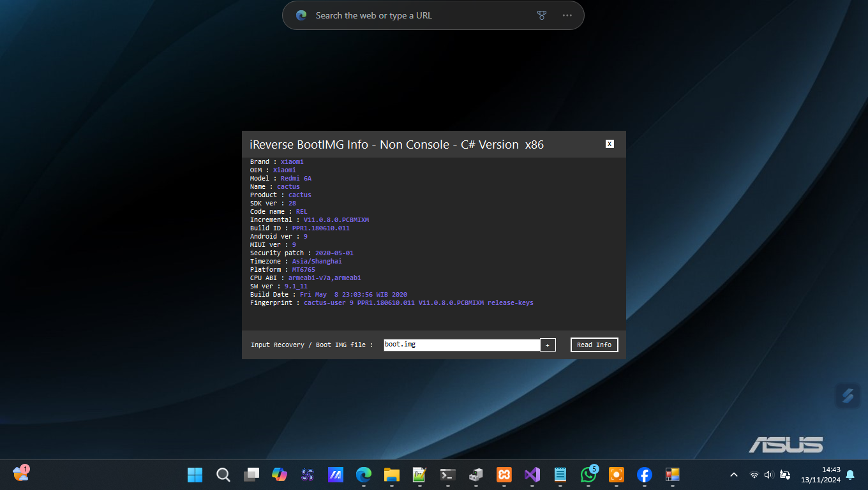Click the Product value cactus
868x490 pixels.
click(x=300, y=195)
